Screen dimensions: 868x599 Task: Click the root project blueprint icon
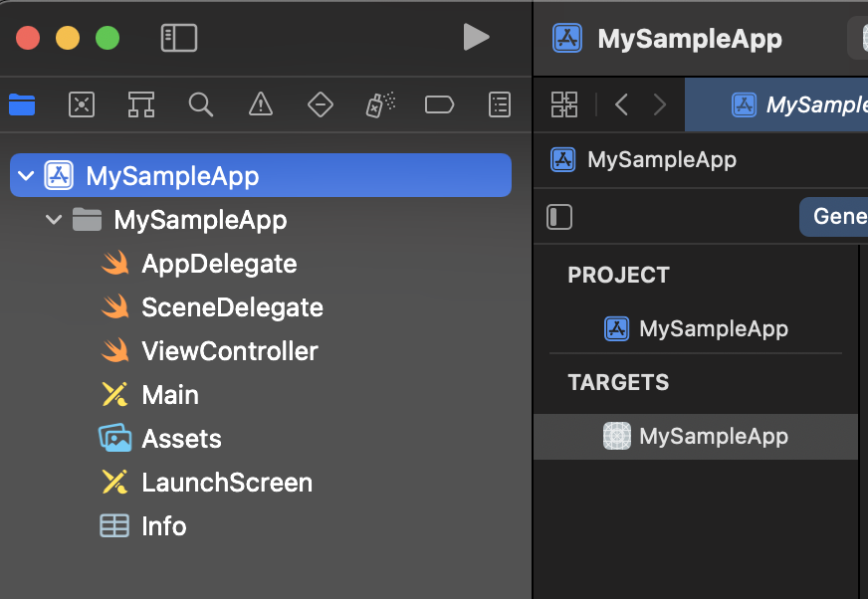pos(59,175)
